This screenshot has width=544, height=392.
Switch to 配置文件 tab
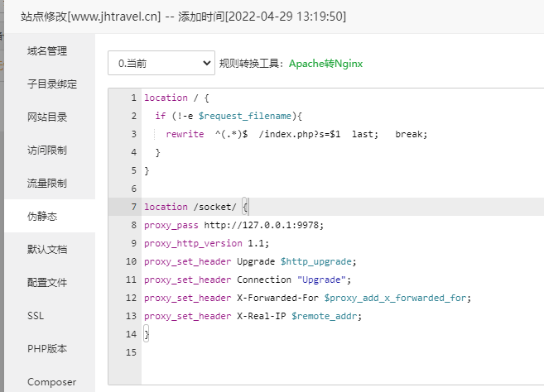pos(47,283)
